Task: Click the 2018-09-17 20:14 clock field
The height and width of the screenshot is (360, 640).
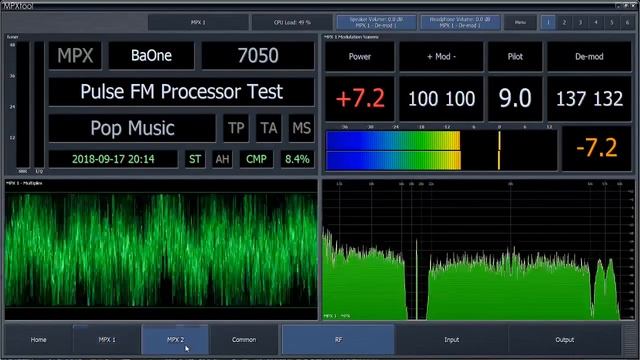Action: (x=113, y=159)
